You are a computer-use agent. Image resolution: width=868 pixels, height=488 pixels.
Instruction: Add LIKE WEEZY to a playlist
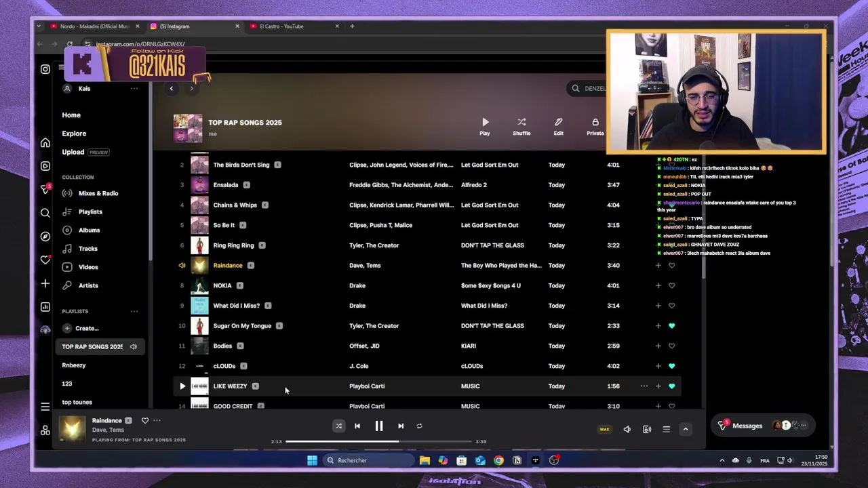[658, 386]
